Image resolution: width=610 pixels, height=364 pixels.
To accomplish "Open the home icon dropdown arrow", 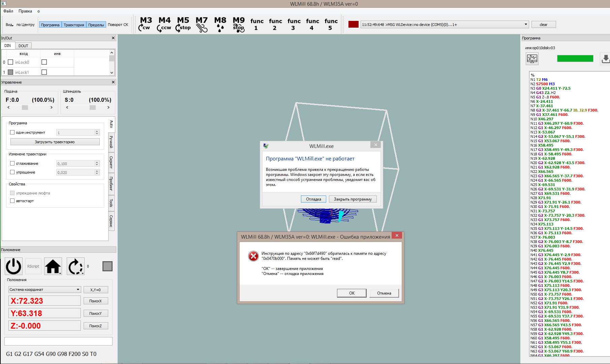I will pos(60,273).
